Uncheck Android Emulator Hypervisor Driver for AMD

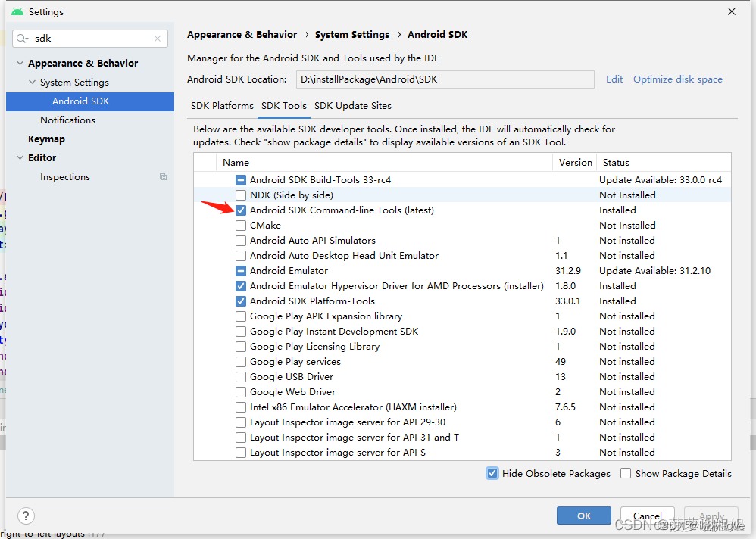click(241, 286)
